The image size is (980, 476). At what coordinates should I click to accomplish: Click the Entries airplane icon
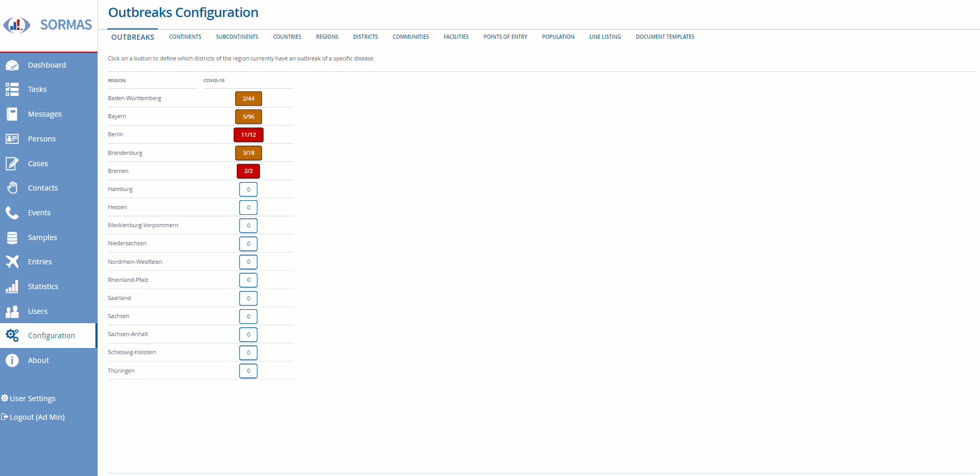tap(12, 262)
